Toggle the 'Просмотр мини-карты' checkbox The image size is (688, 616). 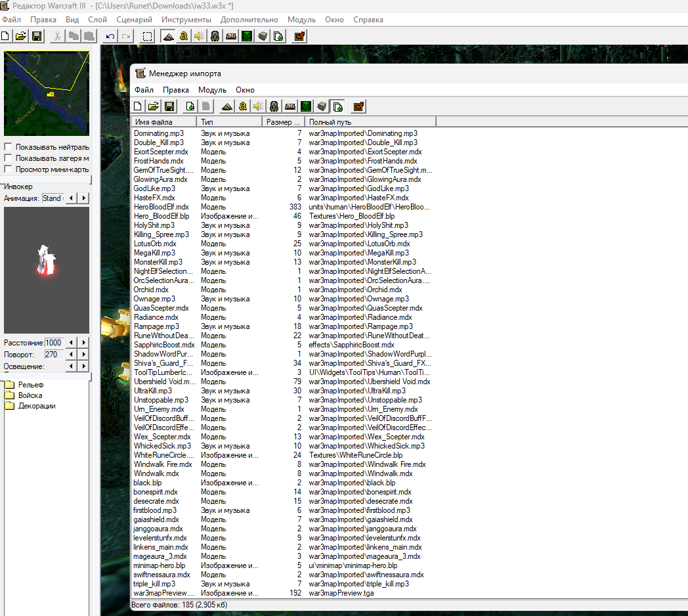tap(8, 169)
